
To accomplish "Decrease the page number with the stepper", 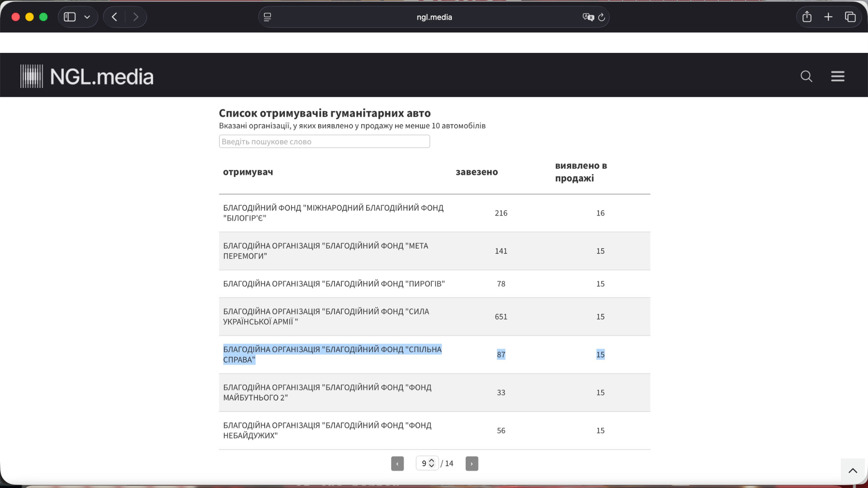I will (432, 466).
